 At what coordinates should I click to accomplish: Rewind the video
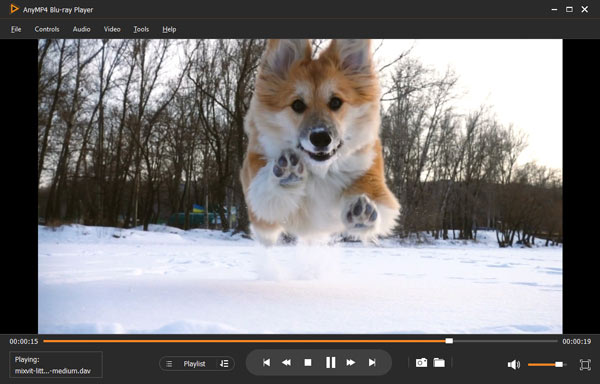[x=286, y=362]
